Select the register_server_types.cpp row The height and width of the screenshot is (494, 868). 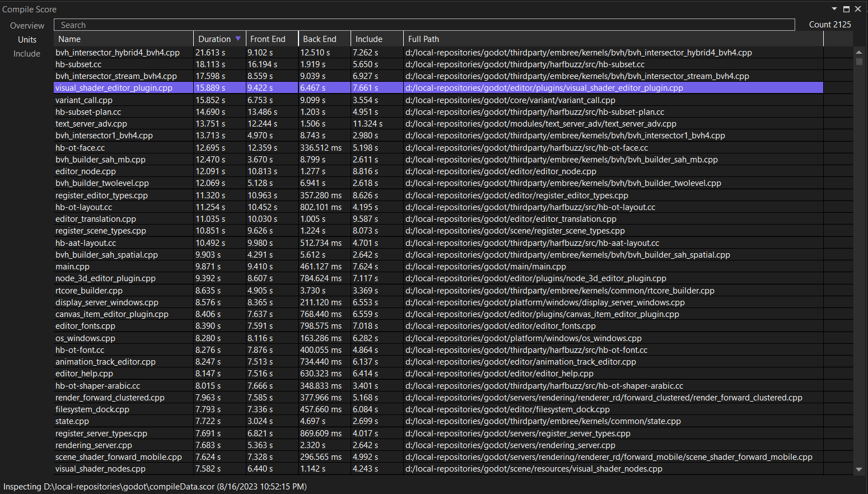click(x=438, y=434)
